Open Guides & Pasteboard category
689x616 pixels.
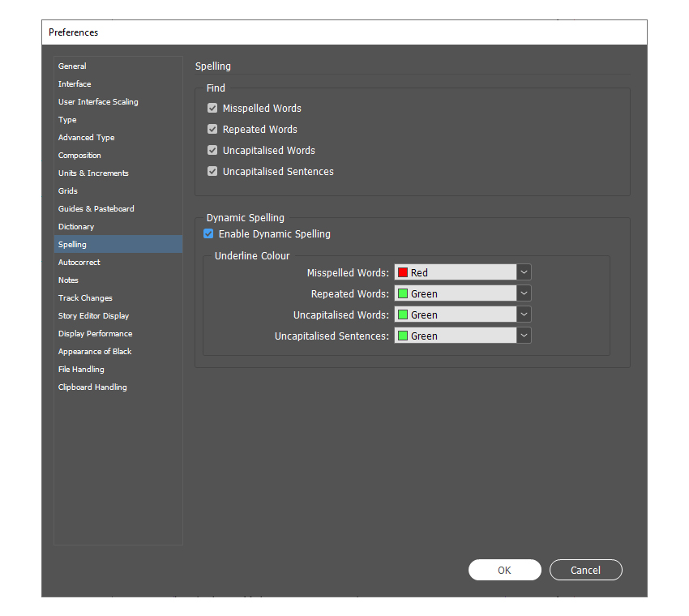click(118, 208)
